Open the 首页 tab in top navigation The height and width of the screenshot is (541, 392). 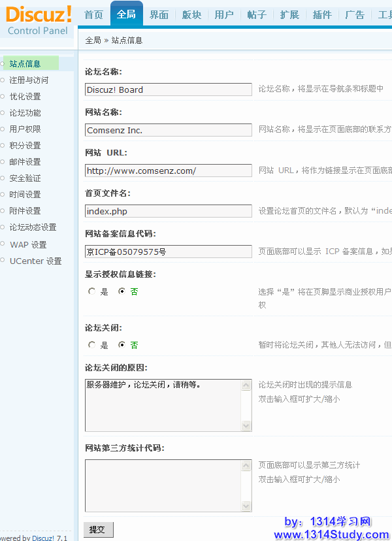pos(93,15)
